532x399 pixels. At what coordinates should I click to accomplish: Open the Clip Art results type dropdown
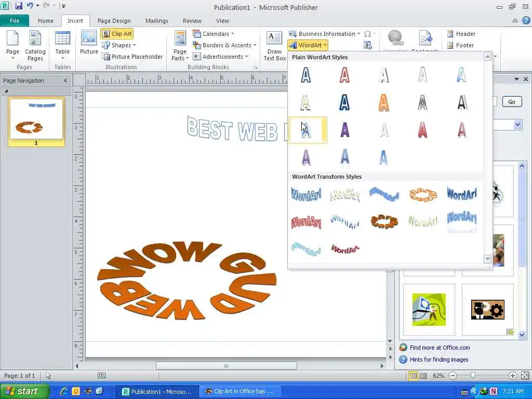click(518, 125)
